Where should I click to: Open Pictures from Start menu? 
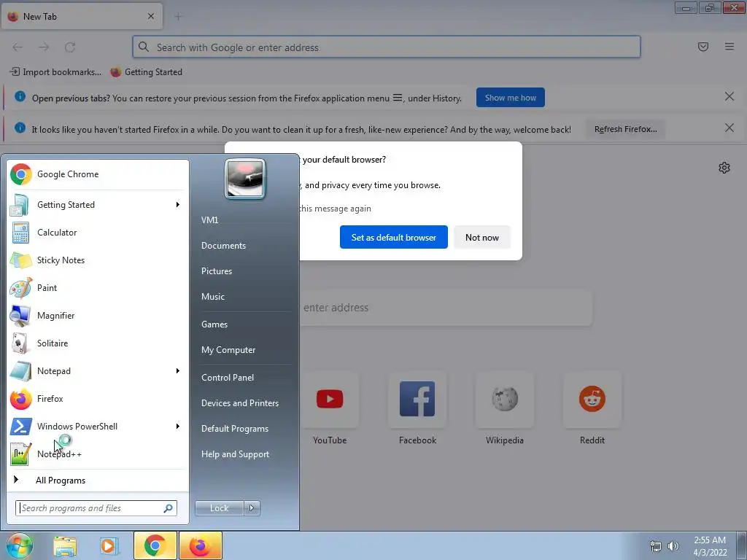[217, 271]
